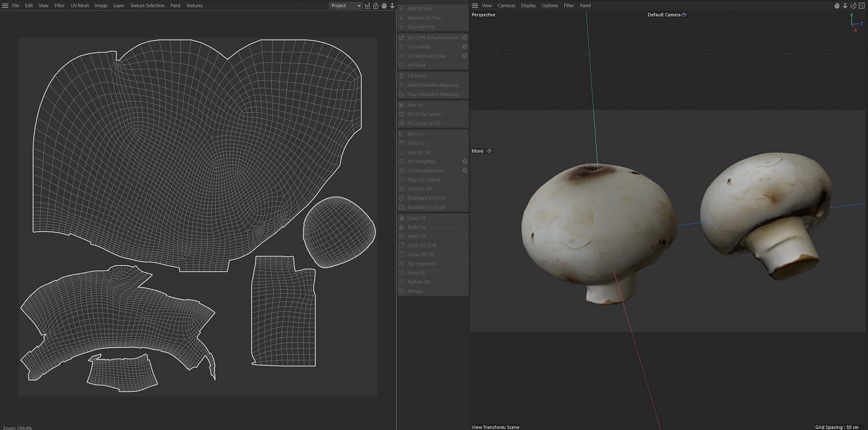Toggle the padlock icon in UV editor header

tap(376, 5)
